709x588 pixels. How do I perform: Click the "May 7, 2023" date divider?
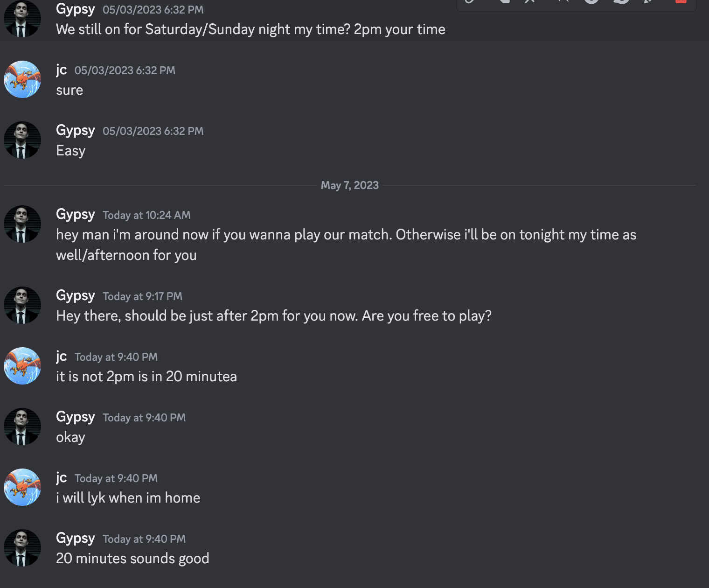tap(349, 185)
